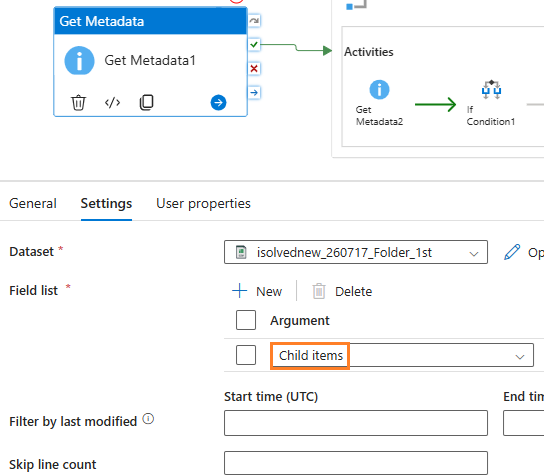This screenshot has height=476, width=544.
Task: Delete the Get Metadata1 activity via trash icon
Action: click(x=78, y=103)
